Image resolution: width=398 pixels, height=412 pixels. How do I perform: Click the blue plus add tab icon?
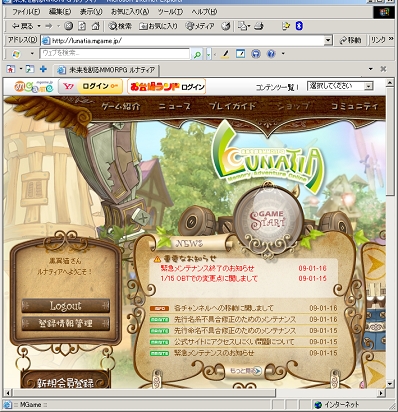click(x=43, y=69)
